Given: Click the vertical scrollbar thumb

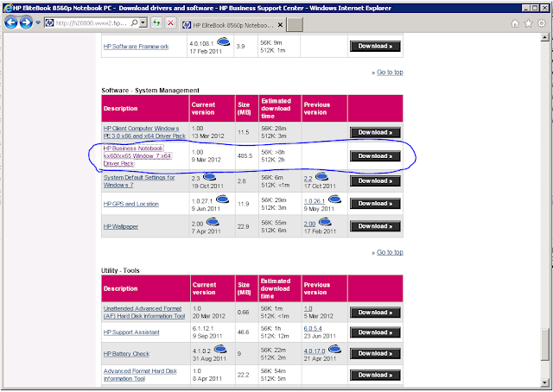Looking at the screenshot, I should [x=544, y=345].
